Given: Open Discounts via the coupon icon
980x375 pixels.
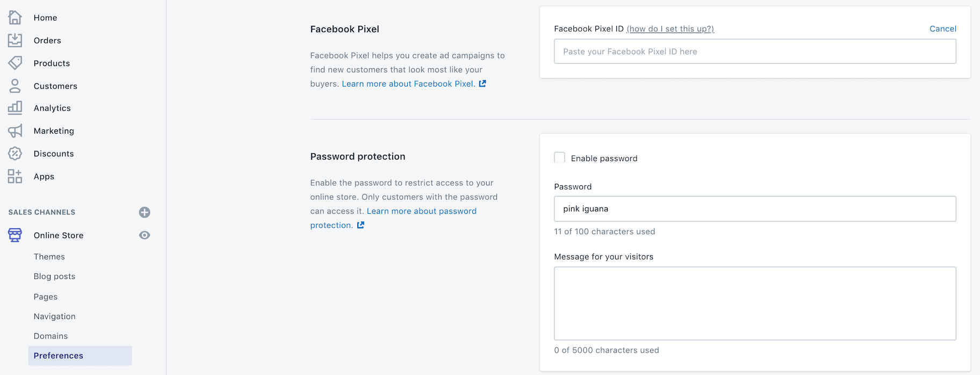Looking at the screenshot, I should (x=15, y=153).
